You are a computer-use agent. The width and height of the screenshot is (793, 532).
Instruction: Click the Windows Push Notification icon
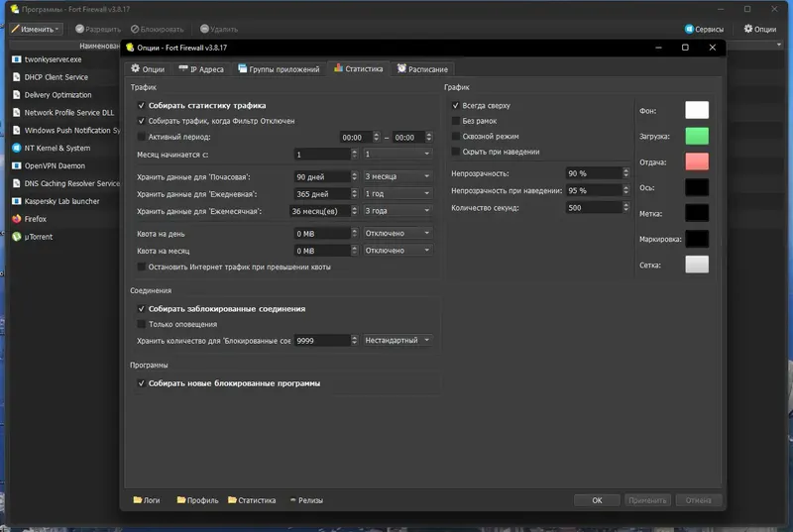(16, 131)
